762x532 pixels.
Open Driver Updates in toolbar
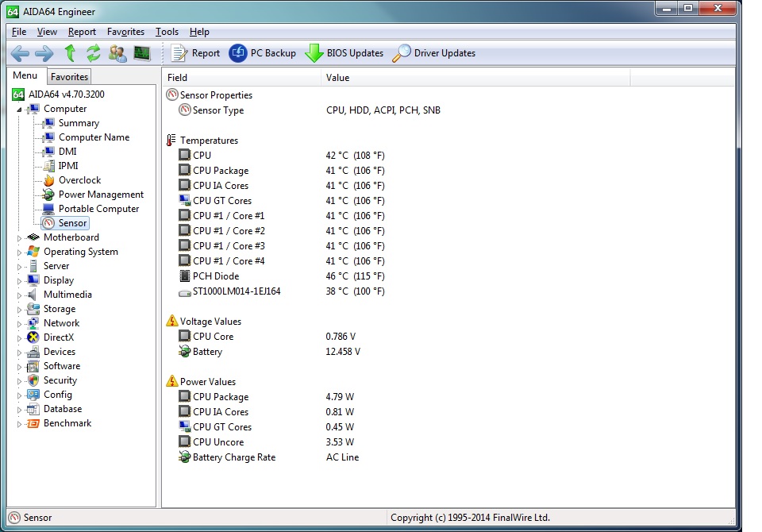point(434,53)
